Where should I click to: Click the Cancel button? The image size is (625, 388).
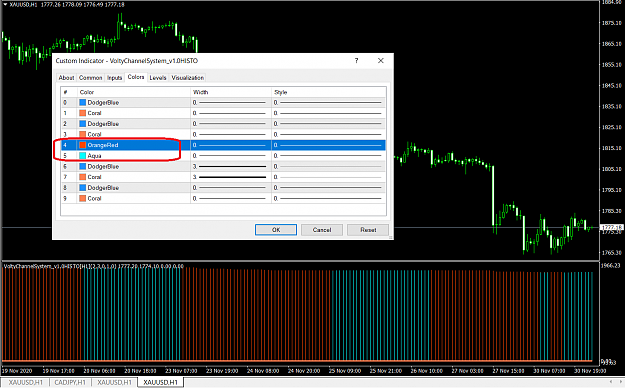[322, 230]
